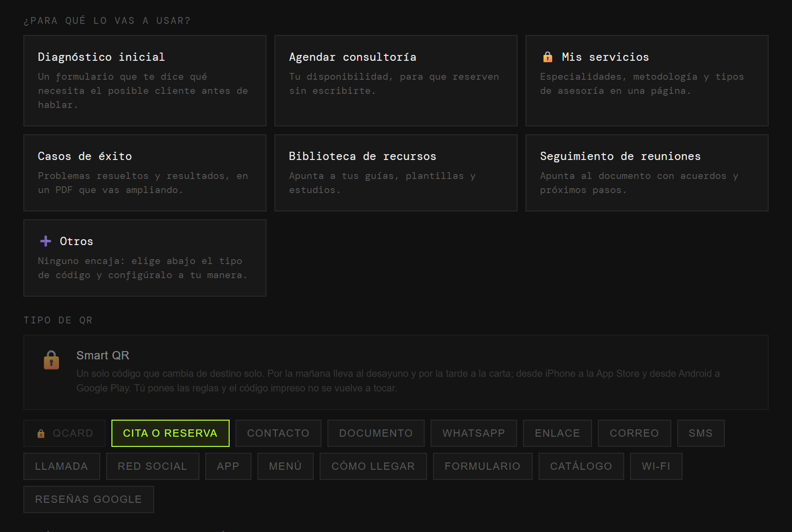Select the Agendar consultoría card
Screen dimensions: 792x532
pos(396,81)
